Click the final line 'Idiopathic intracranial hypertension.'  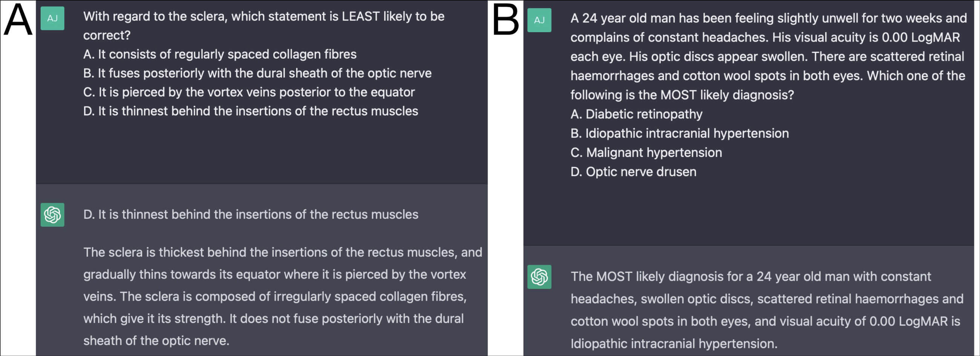(673, 344)
